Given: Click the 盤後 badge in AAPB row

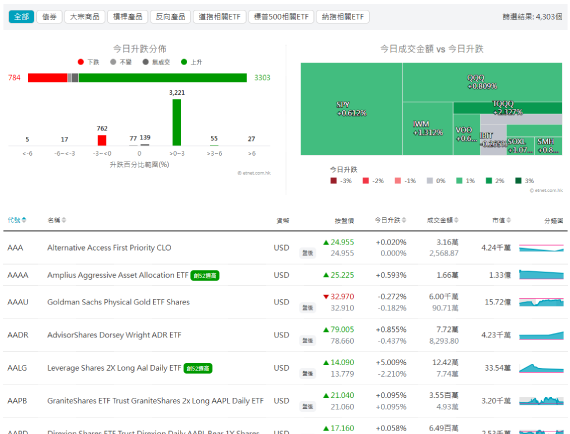Looking at the screenshot, I should pos(308,407).
